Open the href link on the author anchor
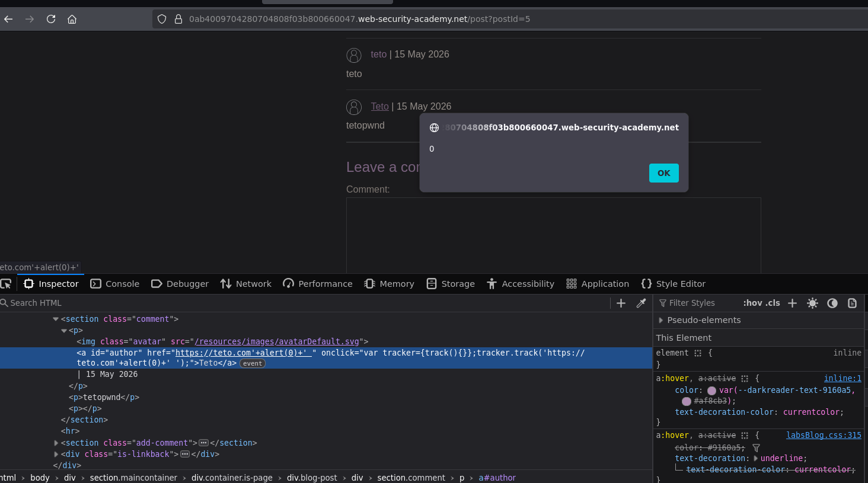The width and height of the screenshot is (868, 483). pyautogui.click(x=243, y=353)
